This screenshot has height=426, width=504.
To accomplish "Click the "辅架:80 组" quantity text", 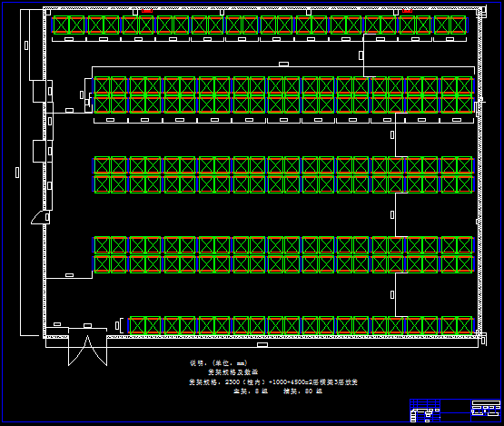I will [302, 391].
